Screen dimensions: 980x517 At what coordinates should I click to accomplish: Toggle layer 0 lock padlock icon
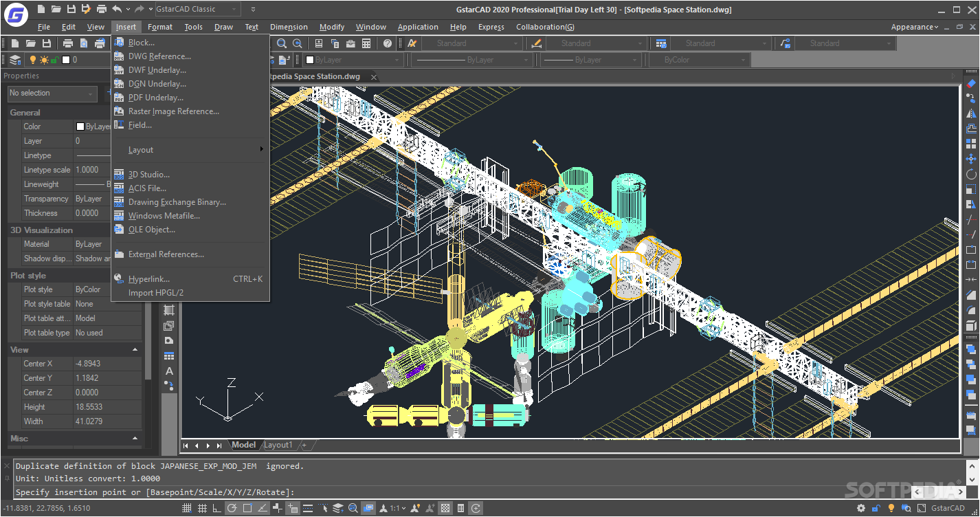coord(54,60)
